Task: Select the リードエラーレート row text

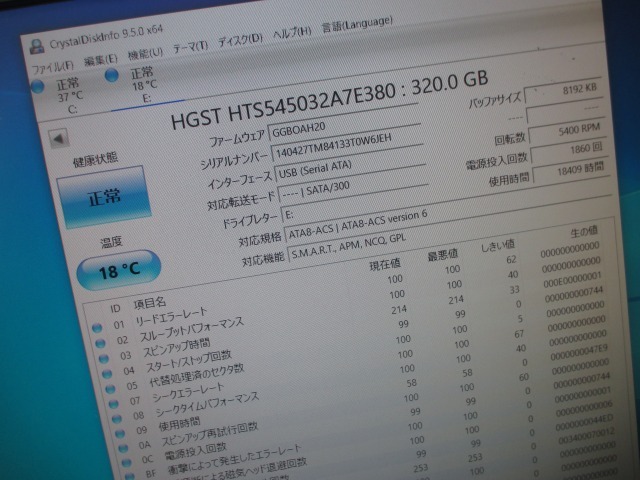Action: (x=172, y=317)
